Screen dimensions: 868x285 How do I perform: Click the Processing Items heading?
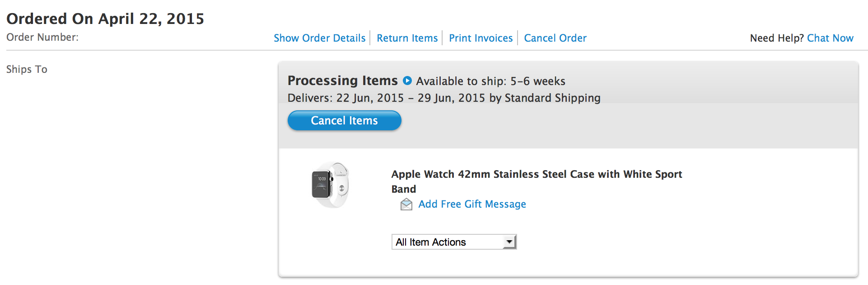click(x=342, y=81)
